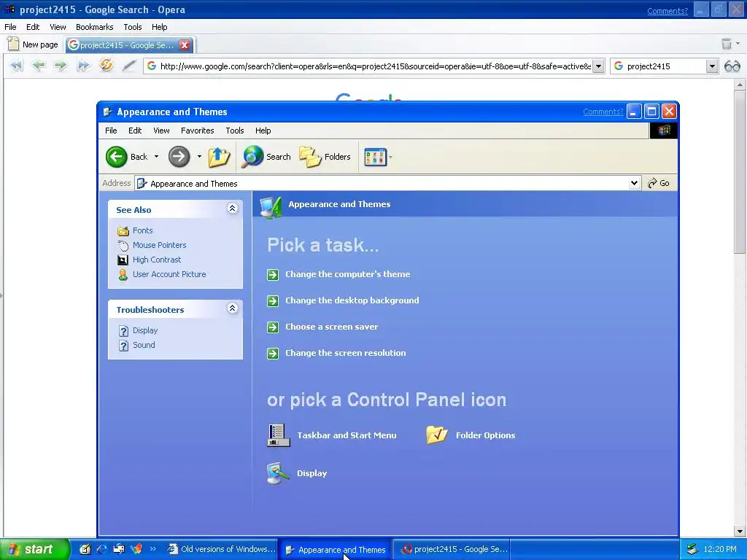
Task: Click arrow icon beside Change the computer's theme
Action: 273,275
